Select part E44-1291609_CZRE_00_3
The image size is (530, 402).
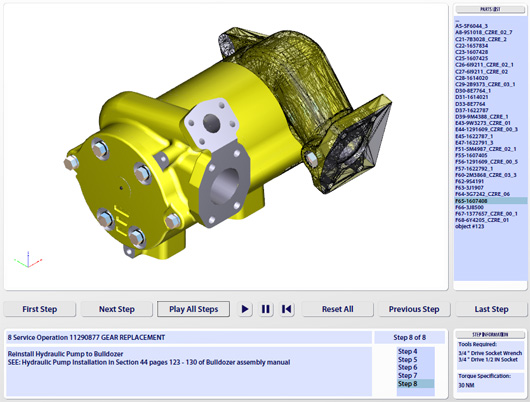pyautogui.click(x=486, y=129)
